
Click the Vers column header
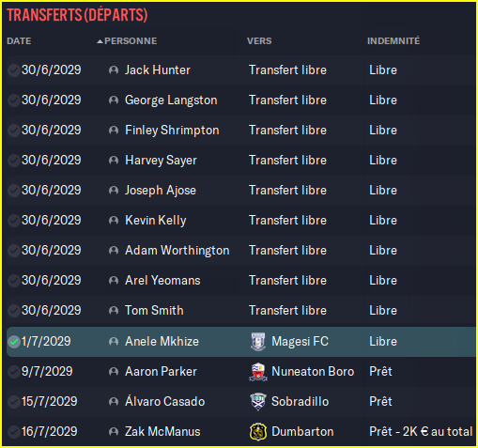pyautogui.click(x=259, y=41)
